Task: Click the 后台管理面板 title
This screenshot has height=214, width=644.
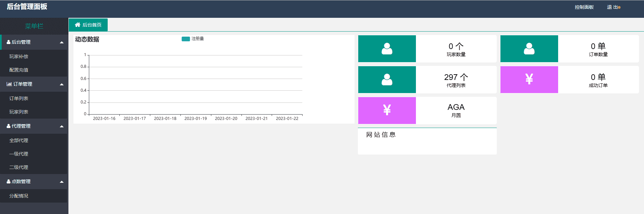Action: pos(27,7)
